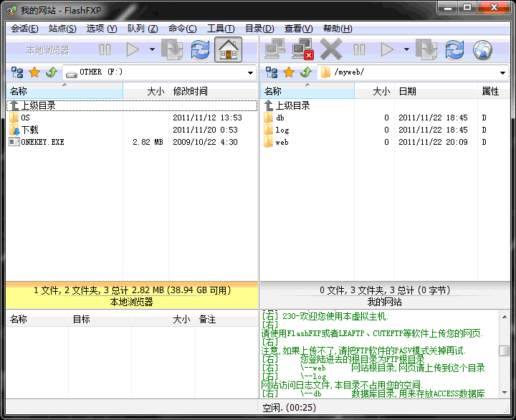
Task: Refresh the remote /myweb/ file list
Action: click(455, 49)
